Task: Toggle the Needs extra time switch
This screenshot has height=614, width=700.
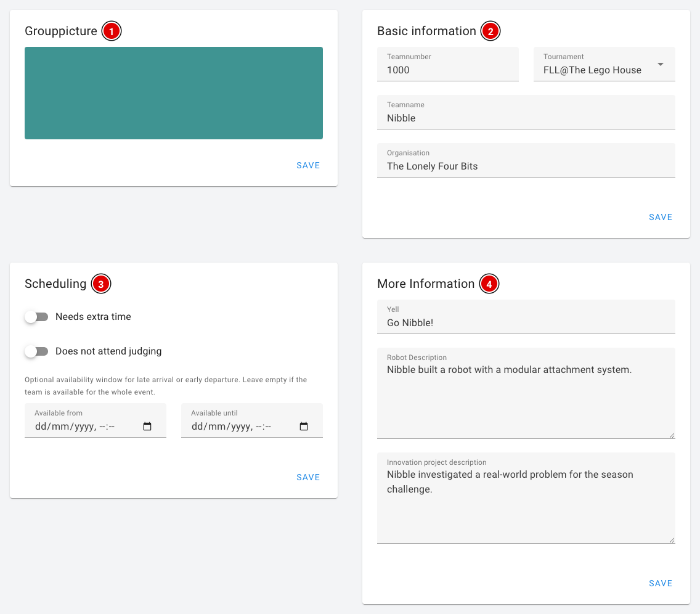Action: (36, 317)
